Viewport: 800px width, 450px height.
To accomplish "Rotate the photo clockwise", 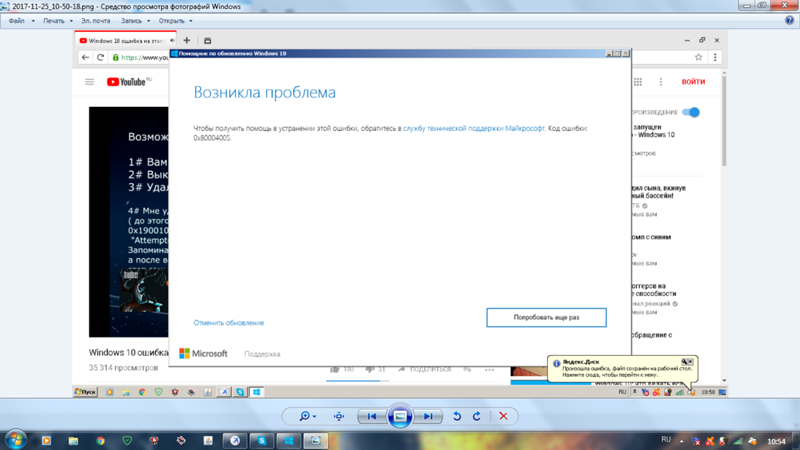I will coord(477,416).
